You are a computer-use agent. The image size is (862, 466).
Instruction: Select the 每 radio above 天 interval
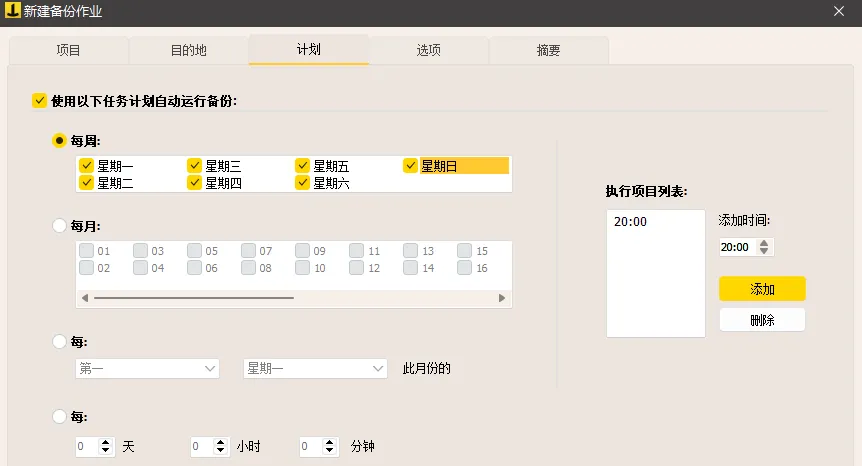[59, 417]
